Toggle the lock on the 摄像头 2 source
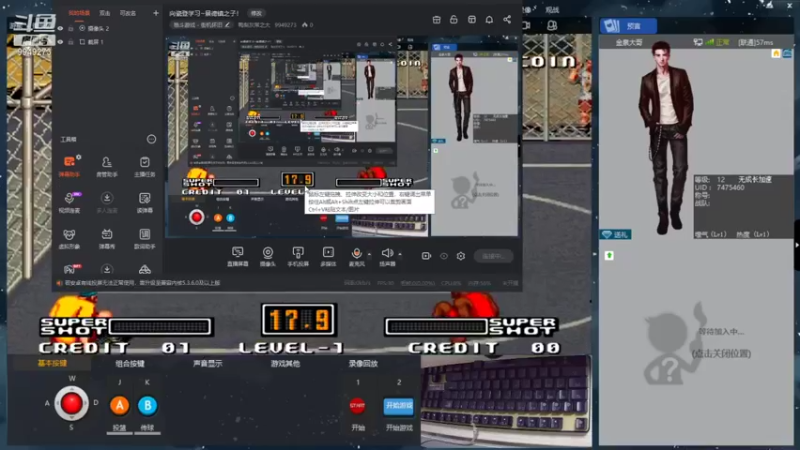This screenshot has width=800, height=450. 71,29
